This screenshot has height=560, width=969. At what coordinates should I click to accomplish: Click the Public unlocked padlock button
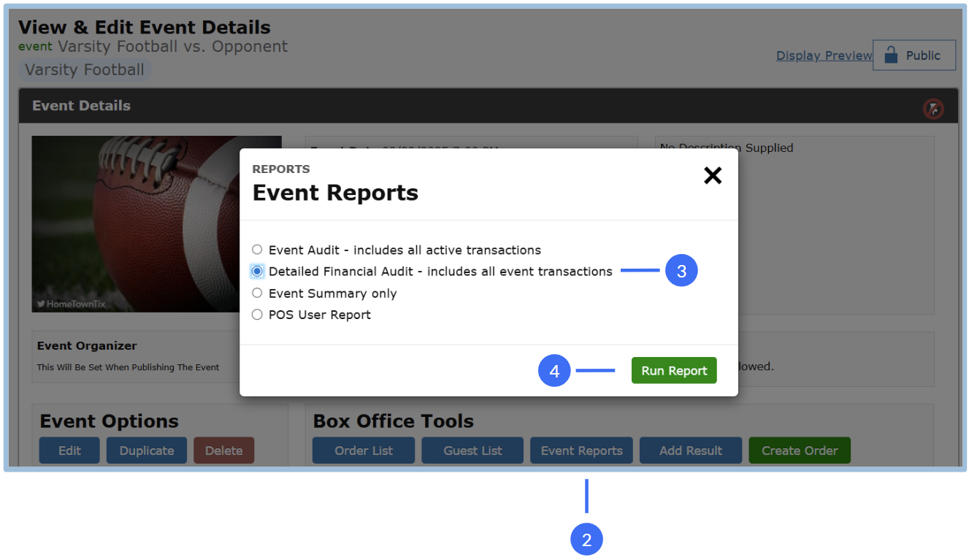click(914, 55)
